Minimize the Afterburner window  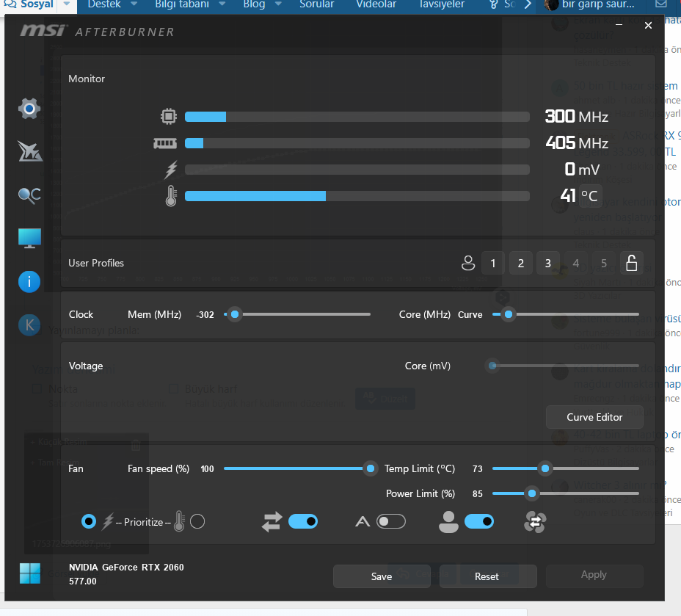(619, 25)
